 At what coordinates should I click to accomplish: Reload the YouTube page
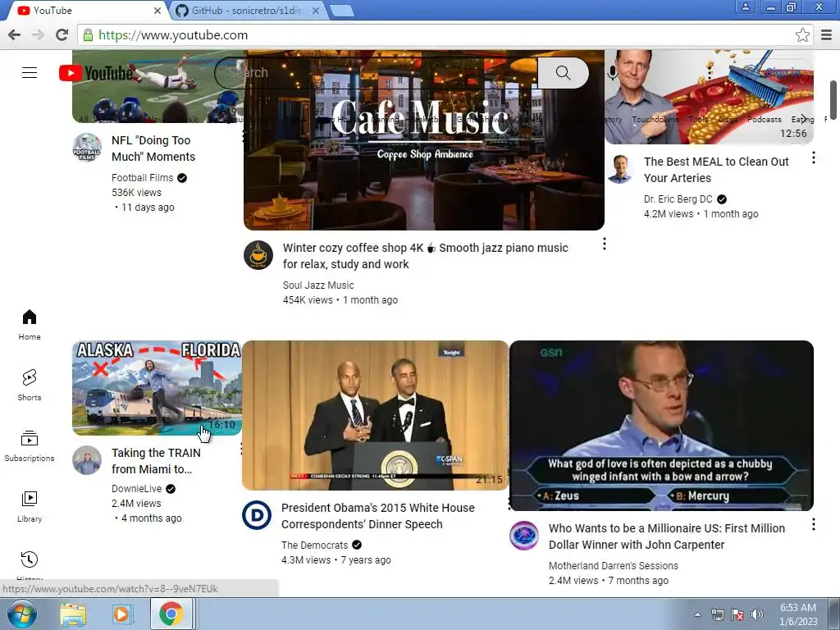[62, 34]
